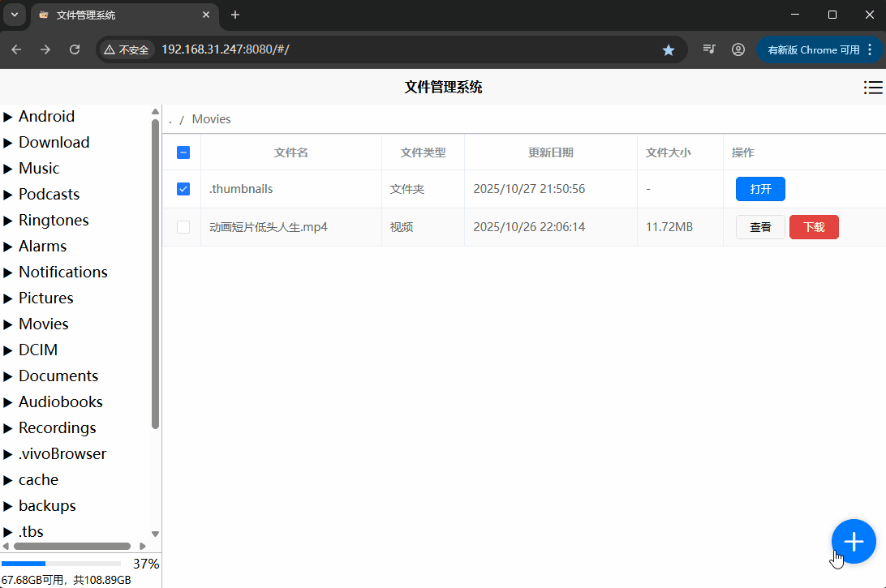Expand the DCIM folder arrow
Screen dimensions: 886x588
coord(8,350)
